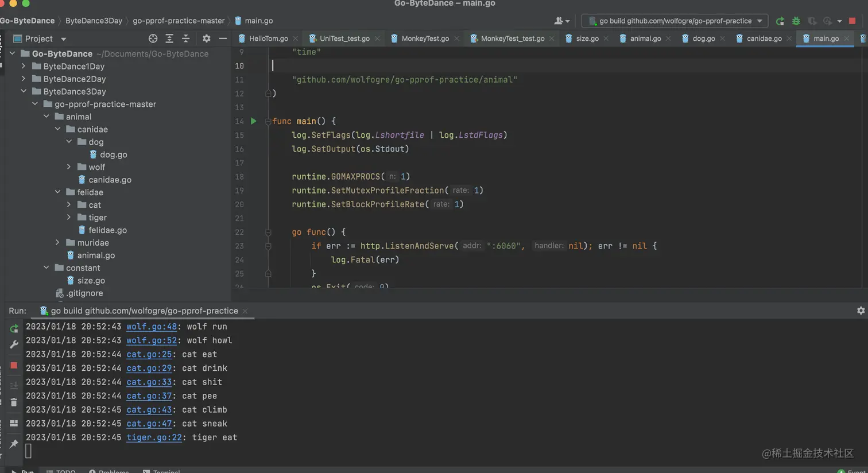This screenshot has height=473, width=868.
Task: Open Project view selector dropdown arrow
Action: pyautogui.click(x=64, y=39)
